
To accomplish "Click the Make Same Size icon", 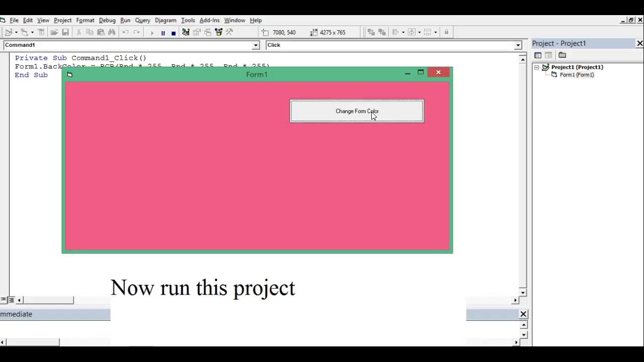I will [x=428, y=32].
